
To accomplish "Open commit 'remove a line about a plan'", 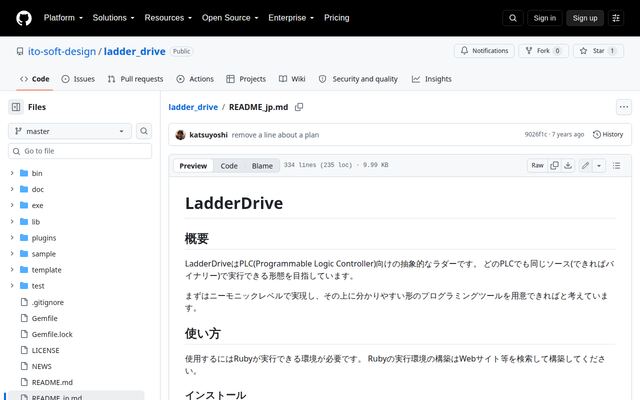I will point(276,135).
